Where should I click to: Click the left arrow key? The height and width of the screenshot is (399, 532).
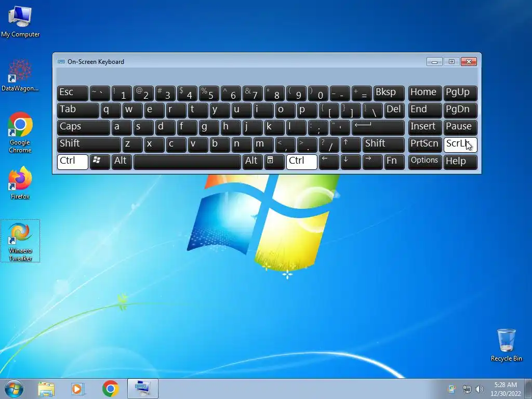(x=329, y=162)
